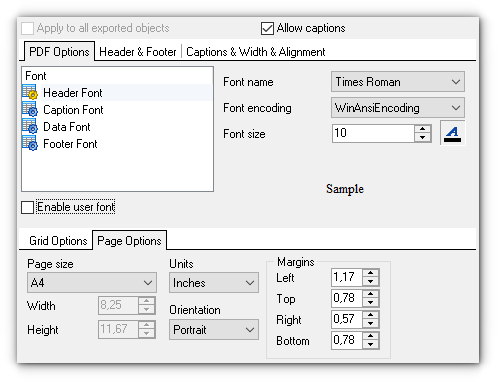Increase the Bottom margin value

point(370,336)
